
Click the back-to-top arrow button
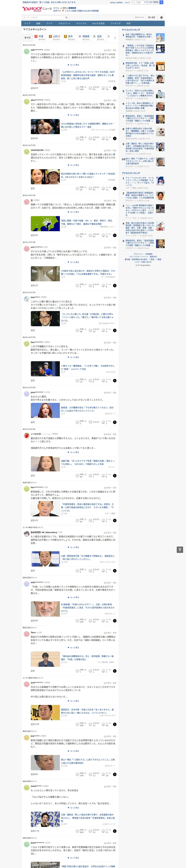180,550
